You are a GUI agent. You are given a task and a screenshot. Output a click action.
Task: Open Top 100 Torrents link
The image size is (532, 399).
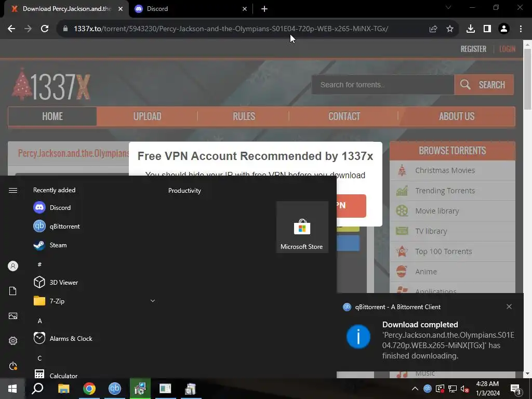coord(444,251)
